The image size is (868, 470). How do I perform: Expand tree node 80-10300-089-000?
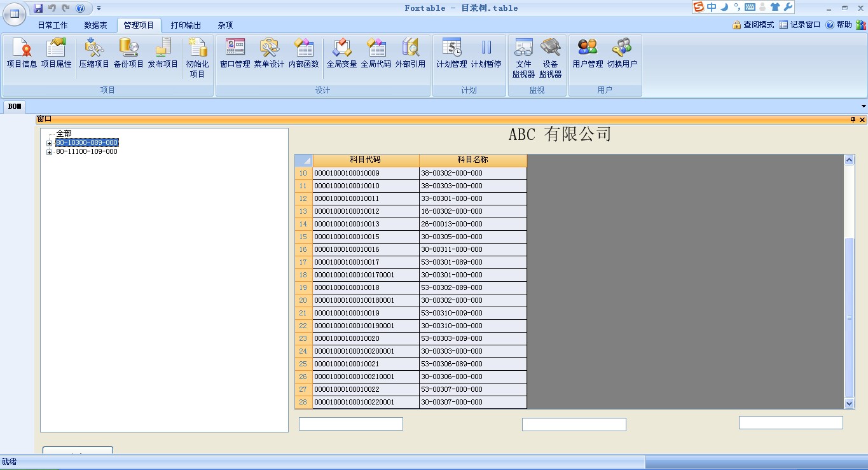click(x=50, y=143)
